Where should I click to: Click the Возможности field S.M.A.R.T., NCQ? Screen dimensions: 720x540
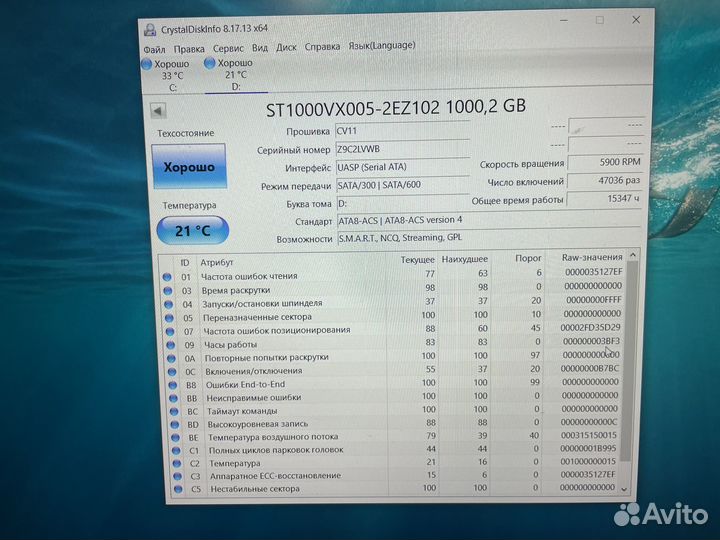[x=489, y=238]
